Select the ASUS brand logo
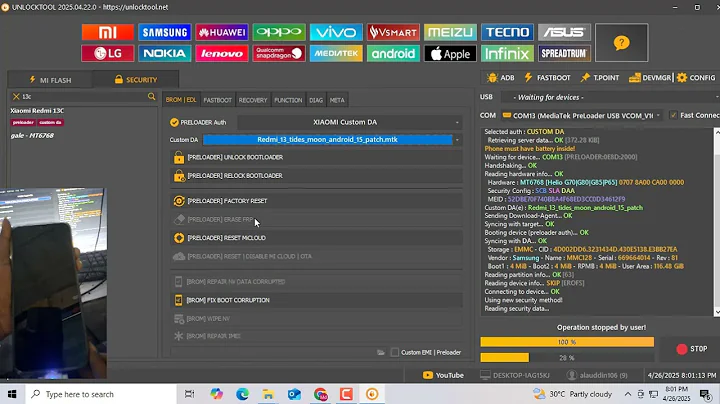 (x=564, y=32)
